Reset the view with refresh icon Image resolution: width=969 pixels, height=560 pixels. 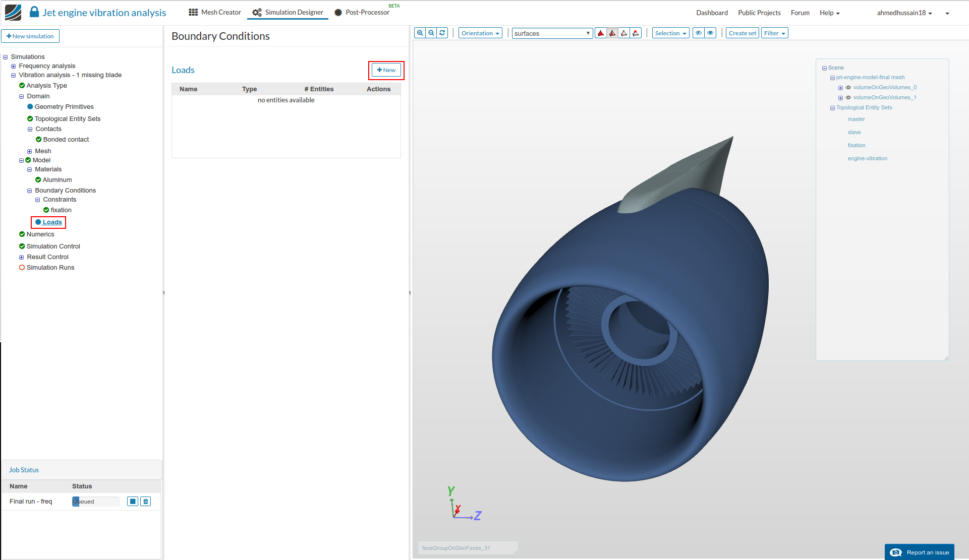point(442,33)
